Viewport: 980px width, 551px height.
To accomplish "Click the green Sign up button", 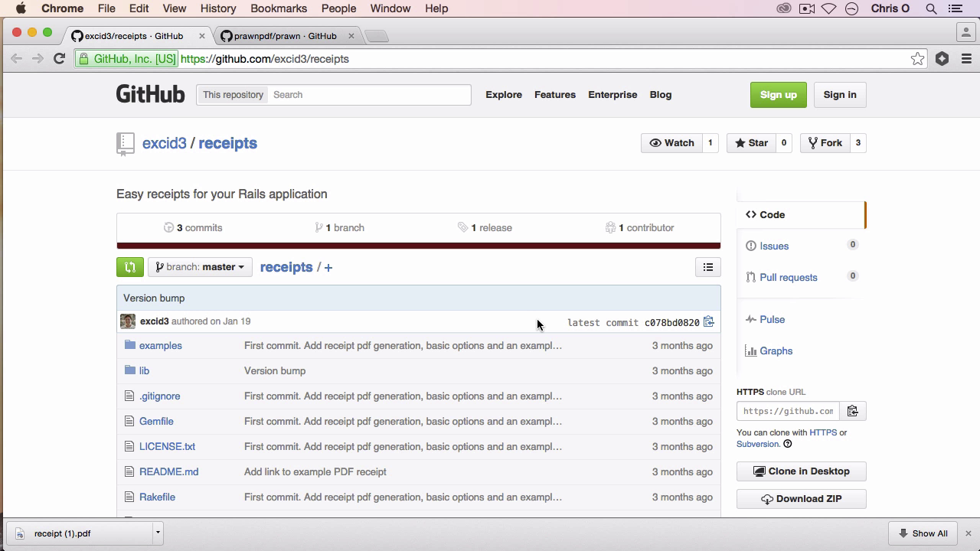I will click(778, 95).
